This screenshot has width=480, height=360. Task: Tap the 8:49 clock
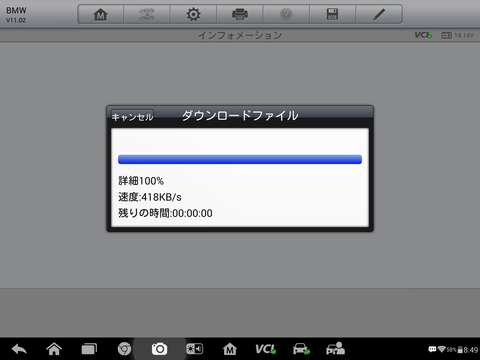[x=471, y=350]
